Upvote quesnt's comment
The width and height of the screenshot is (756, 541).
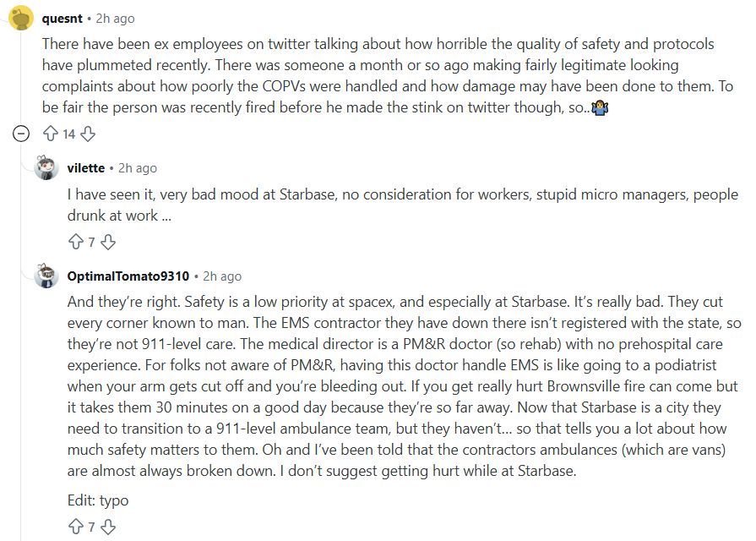pyautogui.click(x=52, y=134)
